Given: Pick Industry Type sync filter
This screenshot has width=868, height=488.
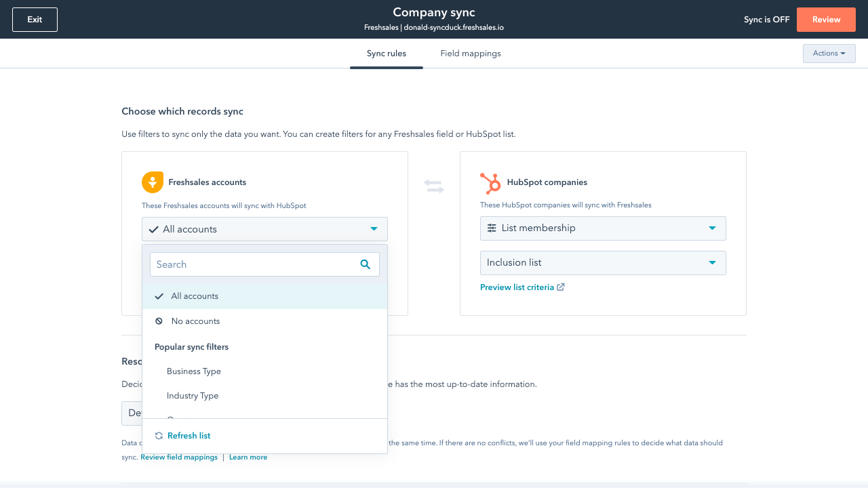Looking at the screenshot, I should (x=193, y=396).
